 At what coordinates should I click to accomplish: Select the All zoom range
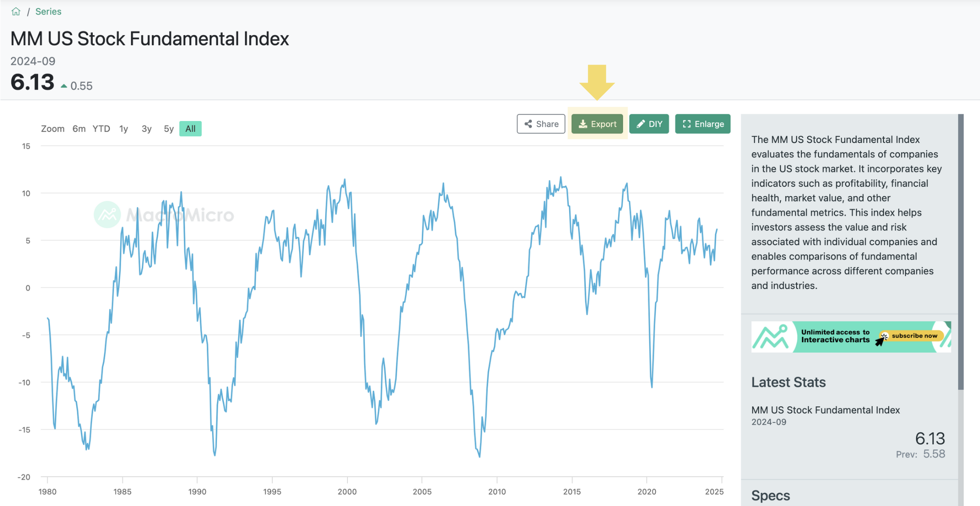[190, 128]
